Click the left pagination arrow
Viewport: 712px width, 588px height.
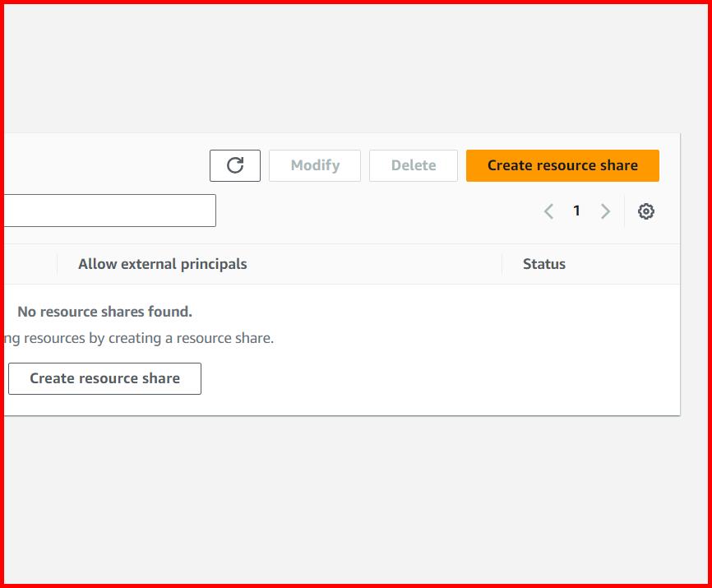pos(548,211)
